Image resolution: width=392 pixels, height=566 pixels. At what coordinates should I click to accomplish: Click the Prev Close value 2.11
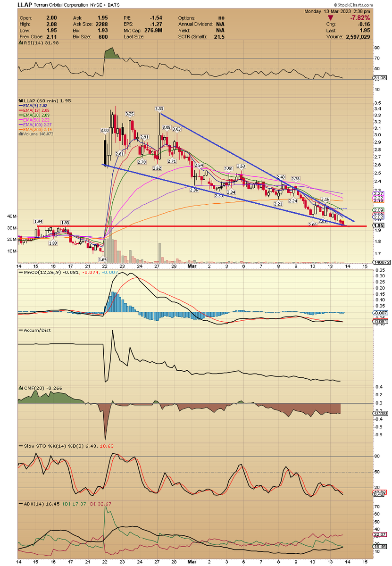pos(51,37)
